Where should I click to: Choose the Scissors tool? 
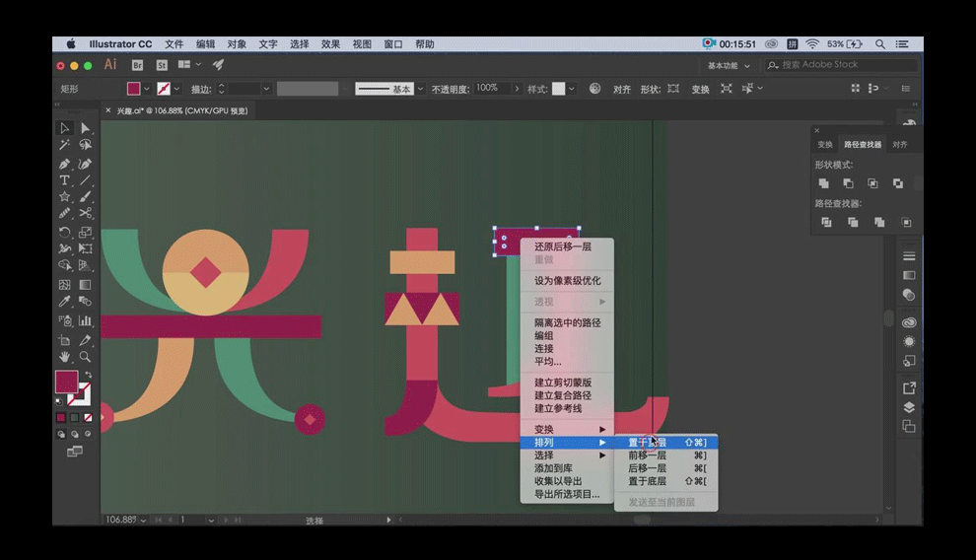pos(86,213)
